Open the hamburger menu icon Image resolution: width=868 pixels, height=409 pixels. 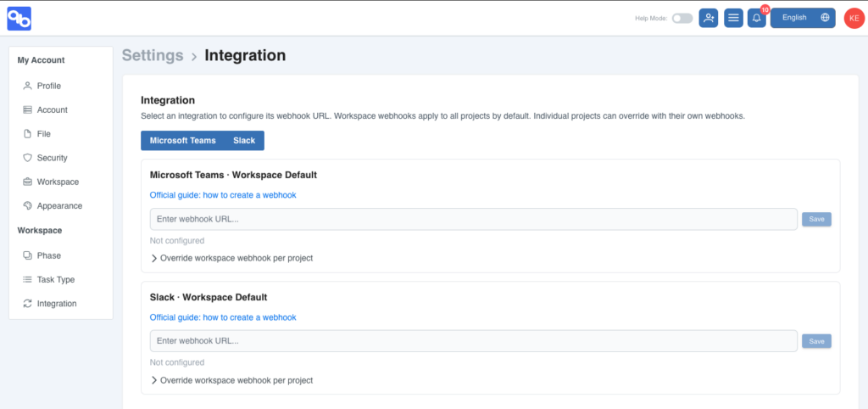[733, 18]
